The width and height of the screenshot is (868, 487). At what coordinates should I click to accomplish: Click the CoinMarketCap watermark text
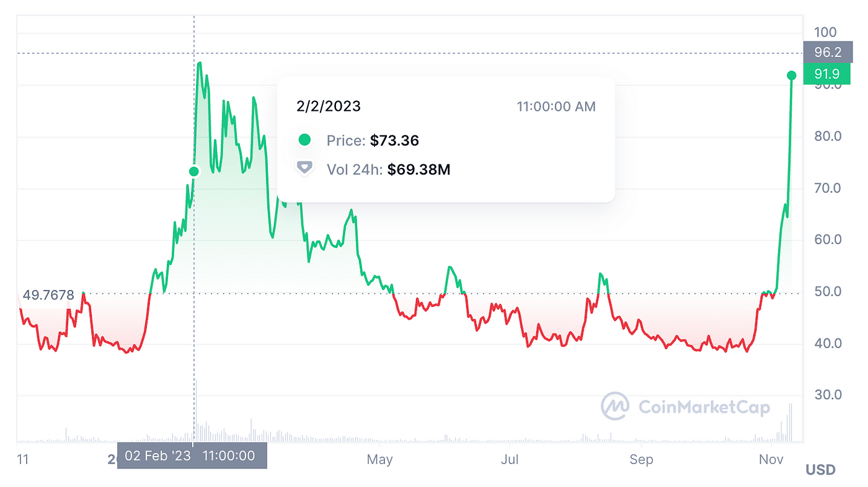(x=704, y=407)
